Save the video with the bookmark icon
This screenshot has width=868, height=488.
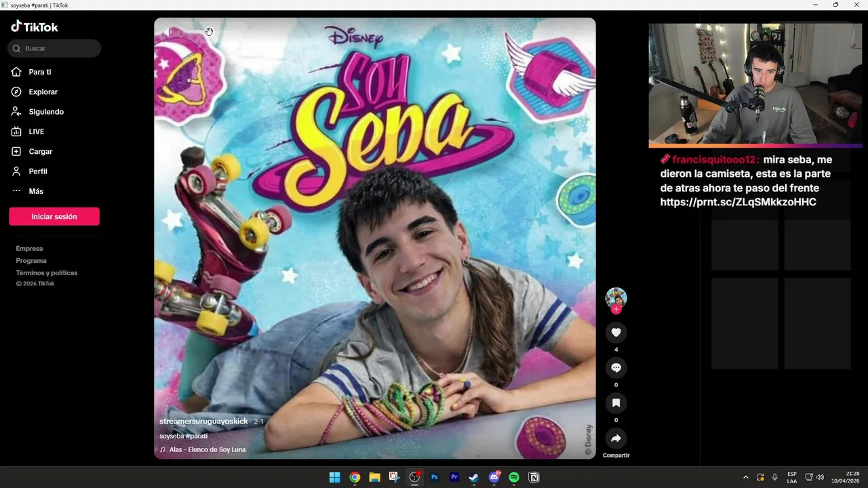(x=616, y=403)
